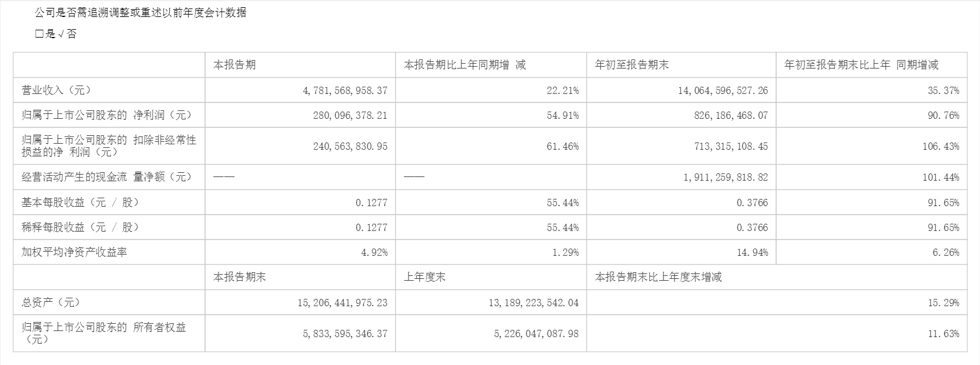Click the 加权平均净资产收益率 row label
Viewport: 980px width, 365px height.
pyautogui.click(x=74, y=252)
